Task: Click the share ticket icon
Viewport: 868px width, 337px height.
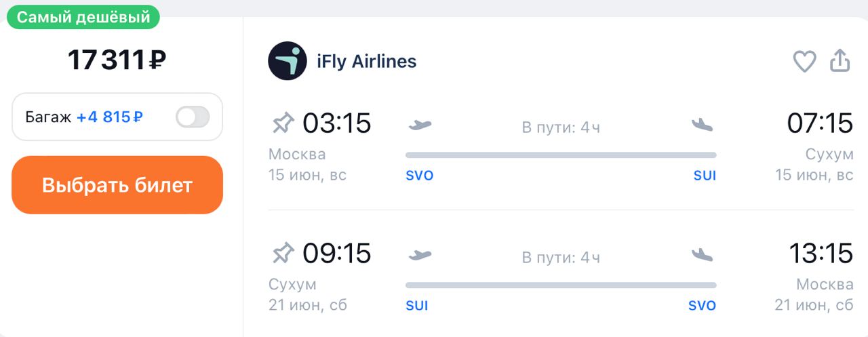Action: tap(840, 61)
